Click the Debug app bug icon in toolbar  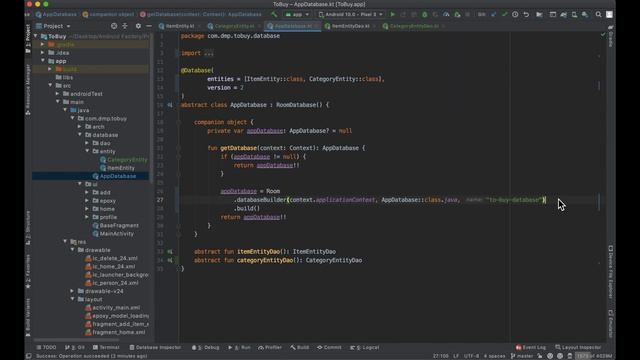[424, 14]
